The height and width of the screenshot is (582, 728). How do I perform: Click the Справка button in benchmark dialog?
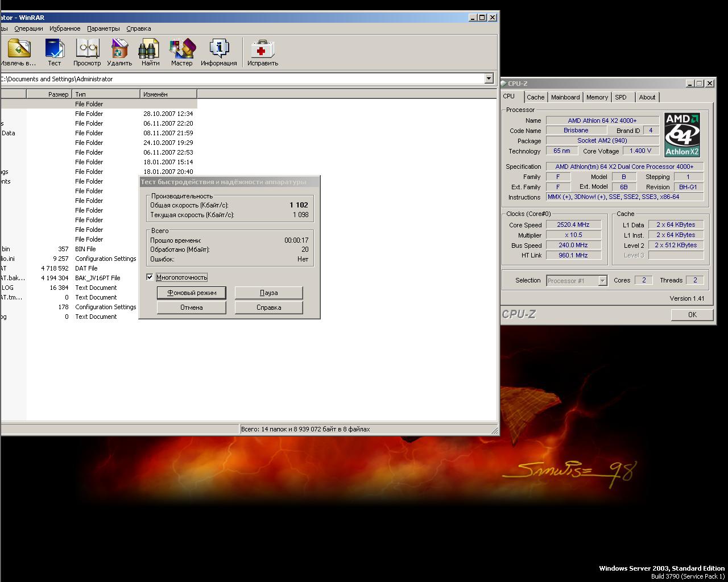(x=268, y=307)
